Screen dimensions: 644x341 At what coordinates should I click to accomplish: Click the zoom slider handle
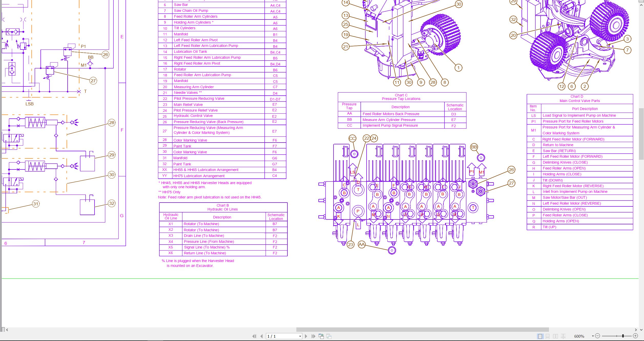coord(623,336)
